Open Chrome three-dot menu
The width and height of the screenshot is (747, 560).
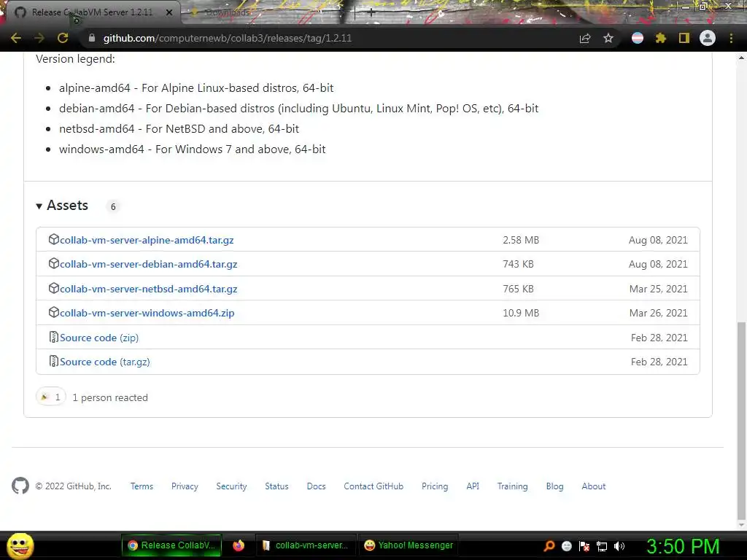point(731,38)
